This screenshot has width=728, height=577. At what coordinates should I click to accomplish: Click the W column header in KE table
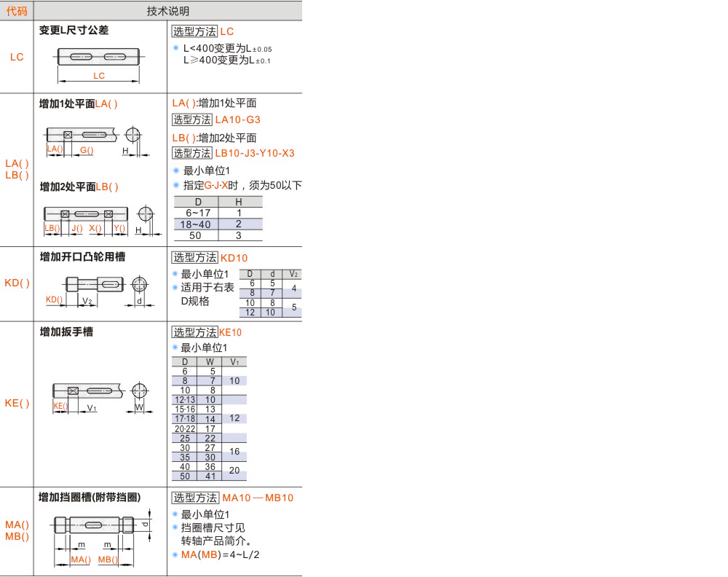(x=210, y=361)
